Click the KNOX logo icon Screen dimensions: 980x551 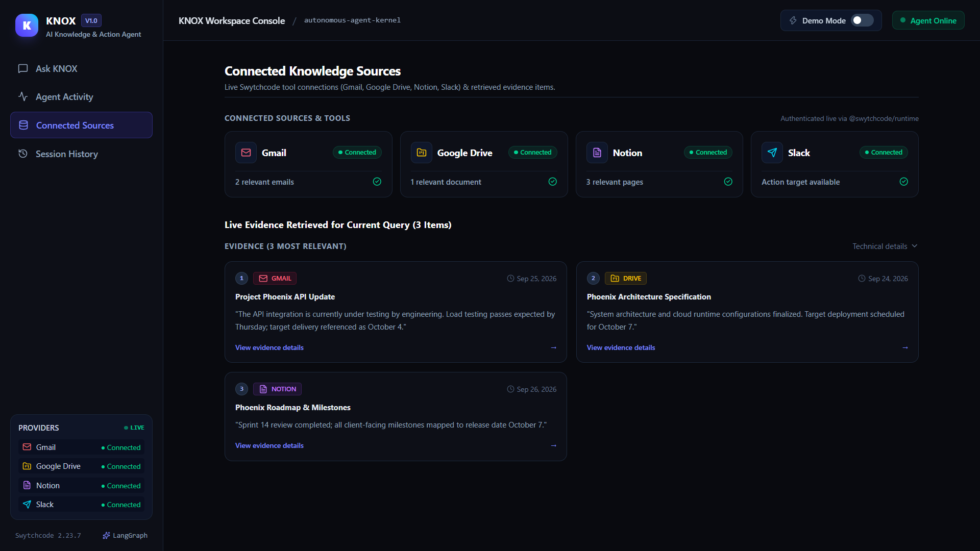pos(27,26)
